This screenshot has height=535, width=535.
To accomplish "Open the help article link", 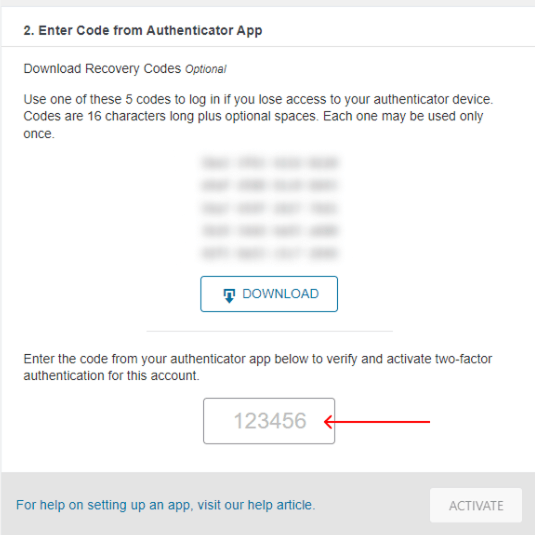I will [166, 505].
